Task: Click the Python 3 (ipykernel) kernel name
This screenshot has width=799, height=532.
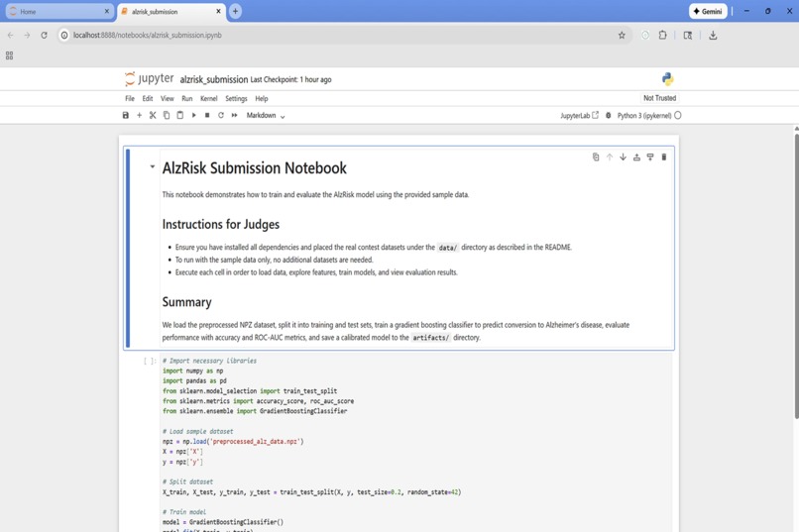Action: point(644,116)
